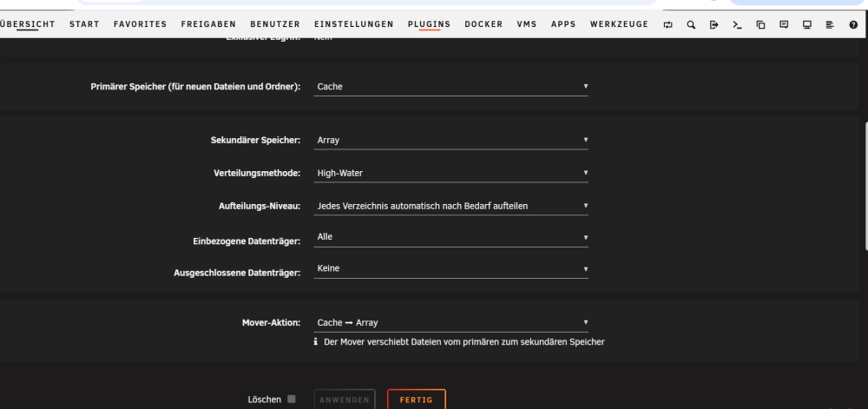The height and width of the screenshot is (409, 868).
Task: Expand the Verteilungsmethode High-Water dropdown
Action: pyautogui.click(x=450, y=173)
